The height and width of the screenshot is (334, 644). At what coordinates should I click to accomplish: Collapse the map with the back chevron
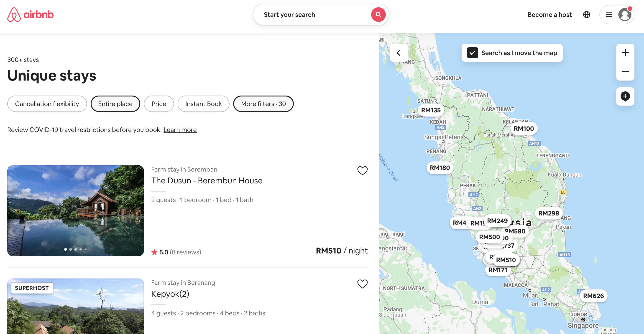[399, 53]
